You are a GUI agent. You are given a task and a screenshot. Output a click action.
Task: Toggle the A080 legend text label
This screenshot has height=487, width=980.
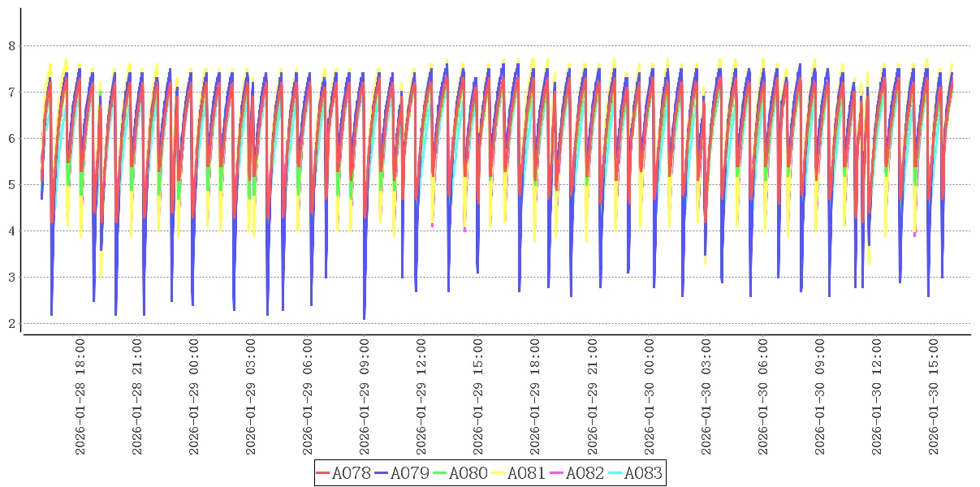click(x=468, y=474)
